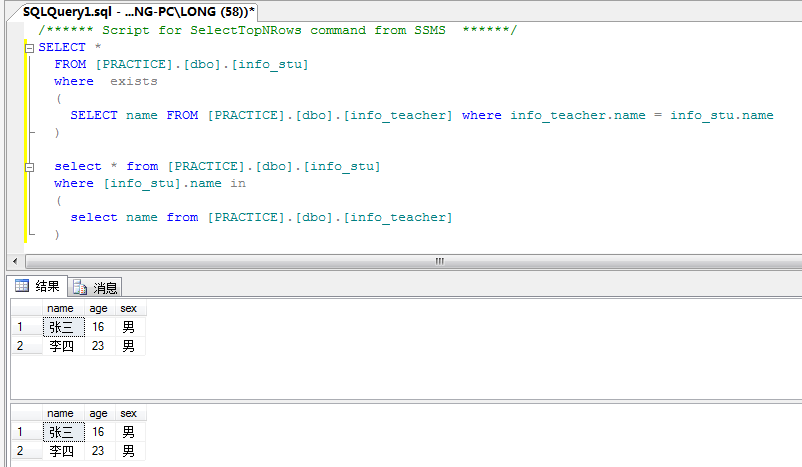802x467 pixels.
Task: Click age value 16 in second result grid
Action: point(99,432)
